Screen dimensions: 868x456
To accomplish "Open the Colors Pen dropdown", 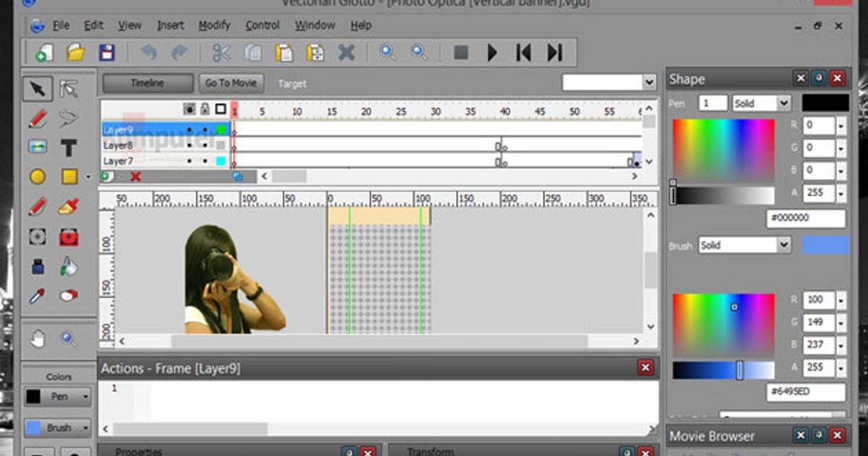I will tap(59, 397).
